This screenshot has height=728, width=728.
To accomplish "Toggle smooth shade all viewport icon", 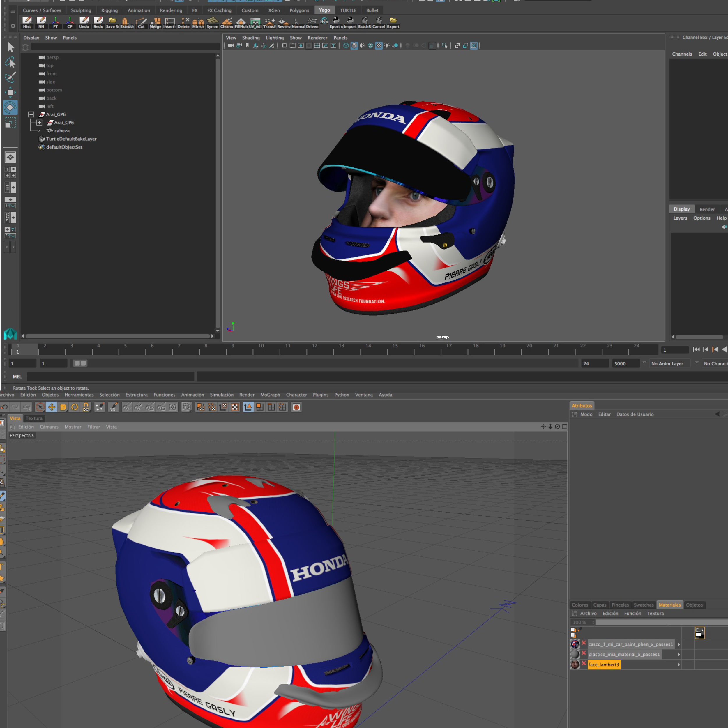I will click(x=354, y=46).
